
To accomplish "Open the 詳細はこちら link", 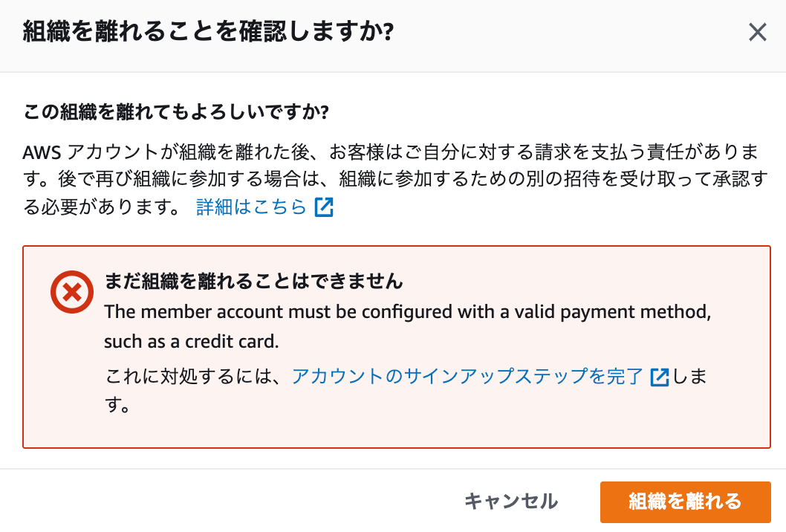I will click(x=251, y=207).
